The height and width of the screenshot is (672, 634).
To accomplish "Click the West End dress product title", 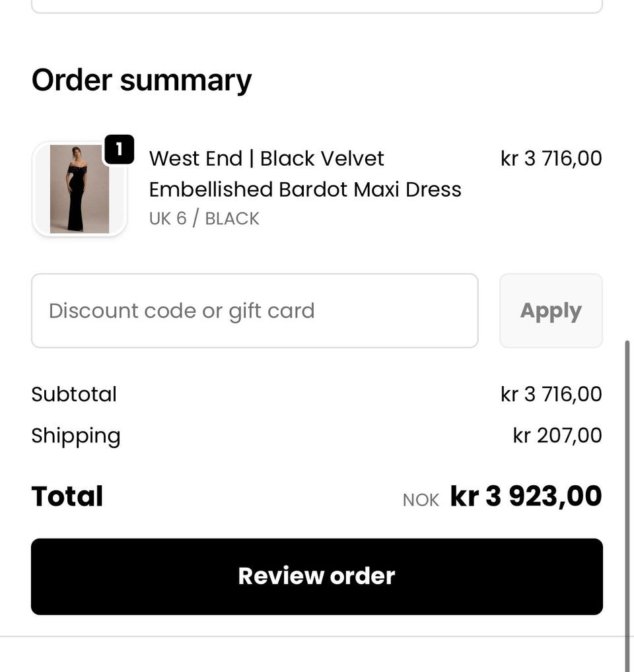I will pyautogui.click(x=266, y=158).
